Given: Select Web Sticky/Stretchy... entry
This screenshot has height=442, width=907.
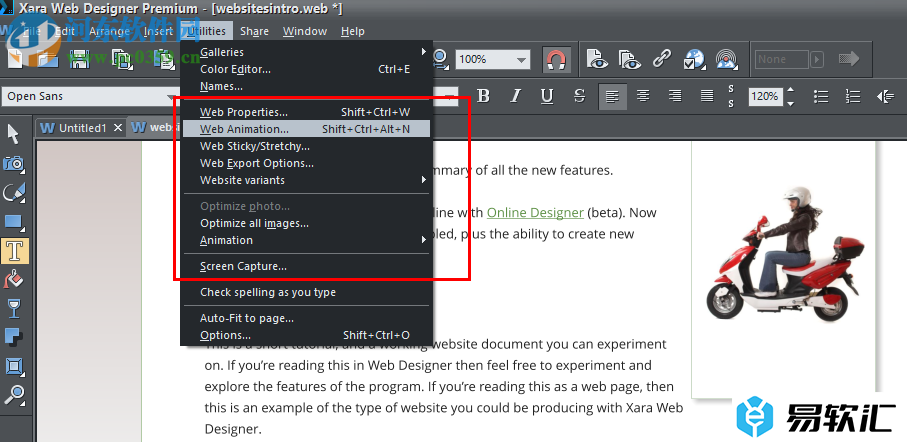Looking at the screenshot, I should [x=307, y=146].
